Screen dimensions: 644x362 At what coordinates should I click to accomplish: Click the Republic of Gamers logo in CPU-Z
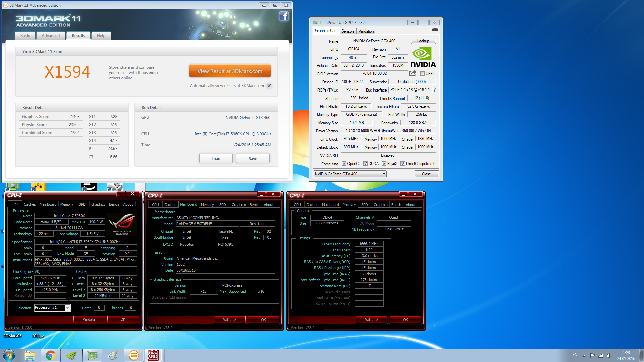point(122,224)
